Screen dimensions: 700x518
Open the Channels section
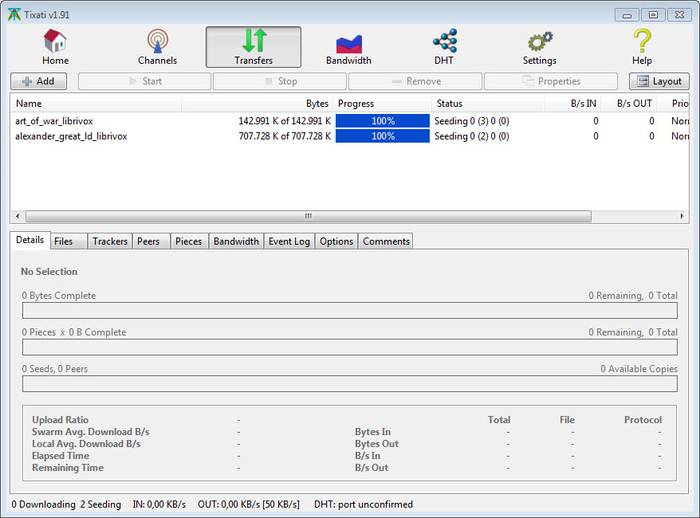click(x=157, y=47)
